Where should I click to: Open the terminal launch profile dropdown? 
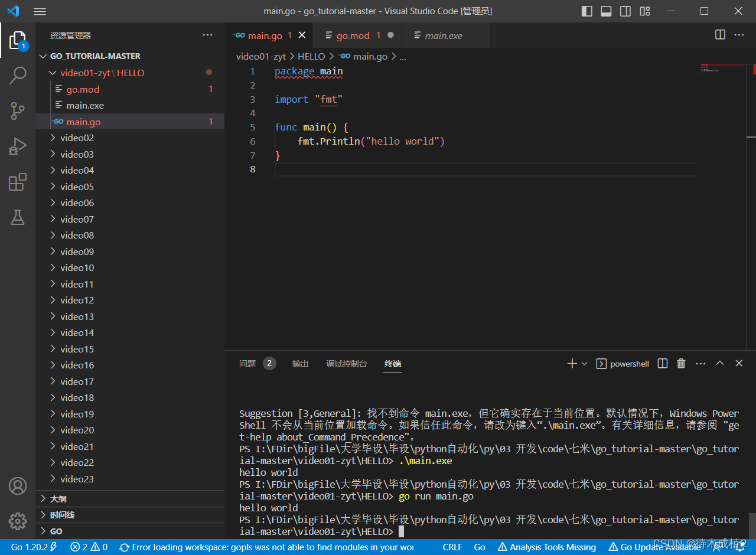[585, 364]
